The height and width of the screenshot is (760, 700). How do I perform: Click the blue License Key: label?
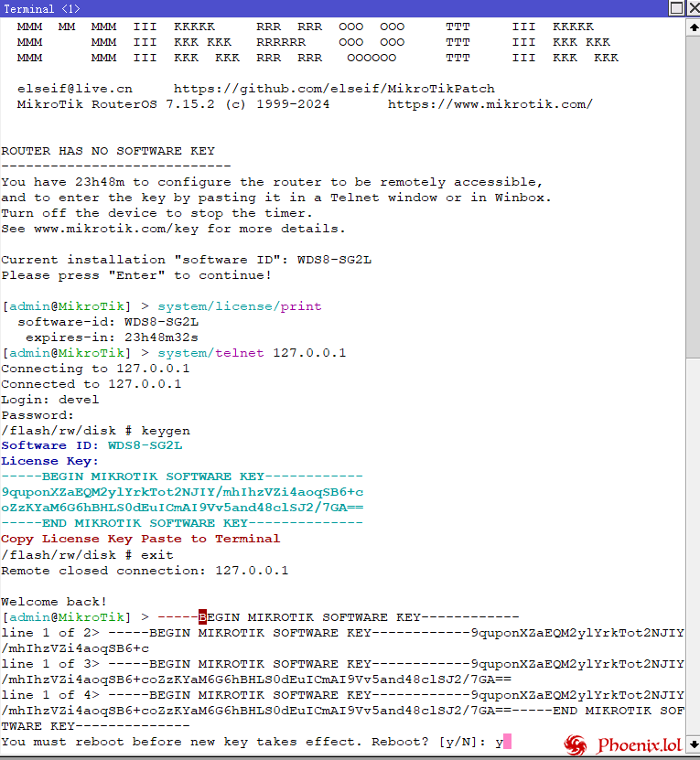pyautogui.click(x=42, y=461)
